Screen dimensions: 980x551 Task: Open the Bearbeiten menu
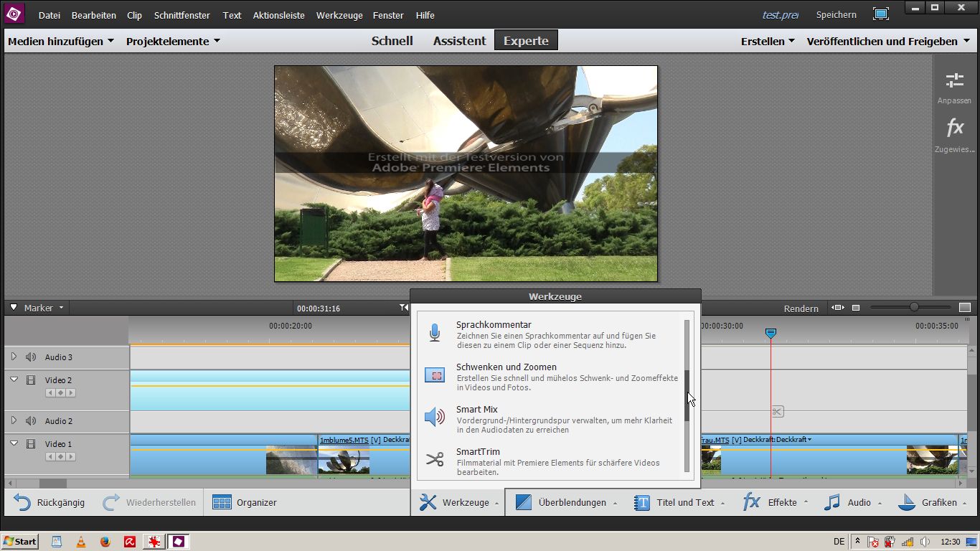click(94, 15)
